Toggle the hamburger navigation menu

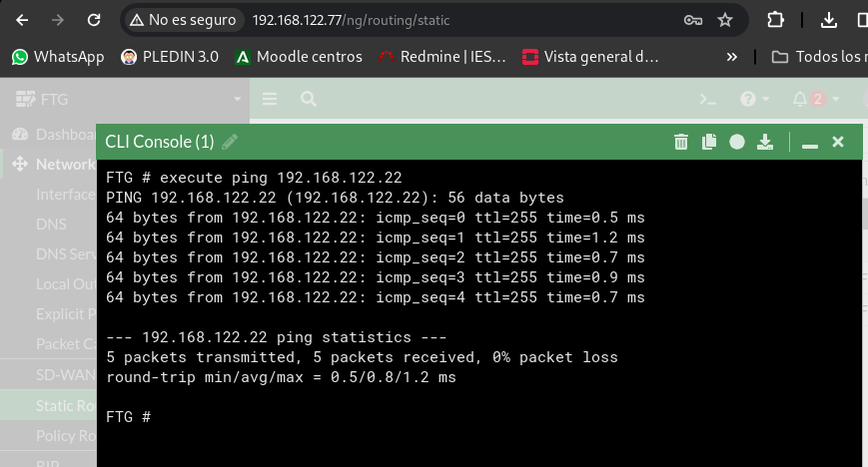(270, 99)
